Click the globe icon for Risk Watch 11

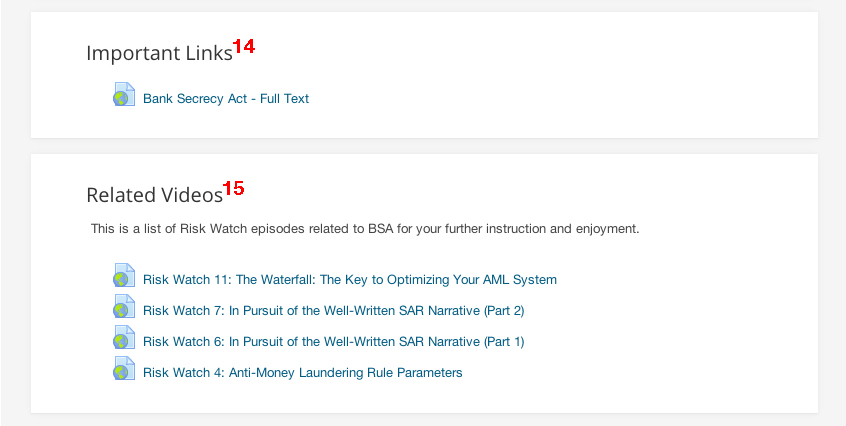[124, 276]
